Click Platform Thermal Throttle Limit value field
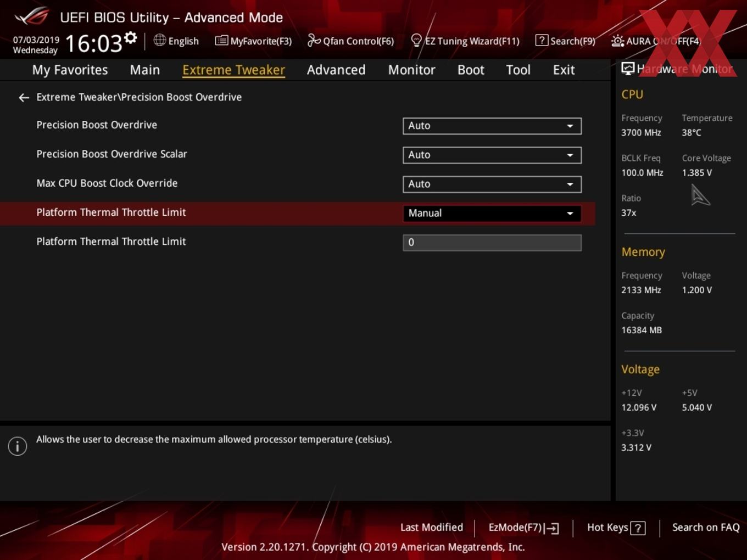747x560 pixels. click(492, 243)
